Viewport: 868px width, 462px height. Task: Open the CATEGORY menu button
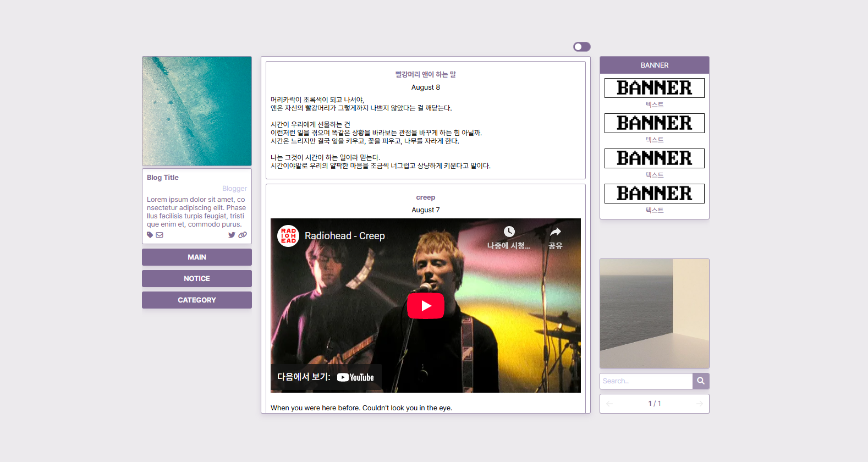click(197, 300)
